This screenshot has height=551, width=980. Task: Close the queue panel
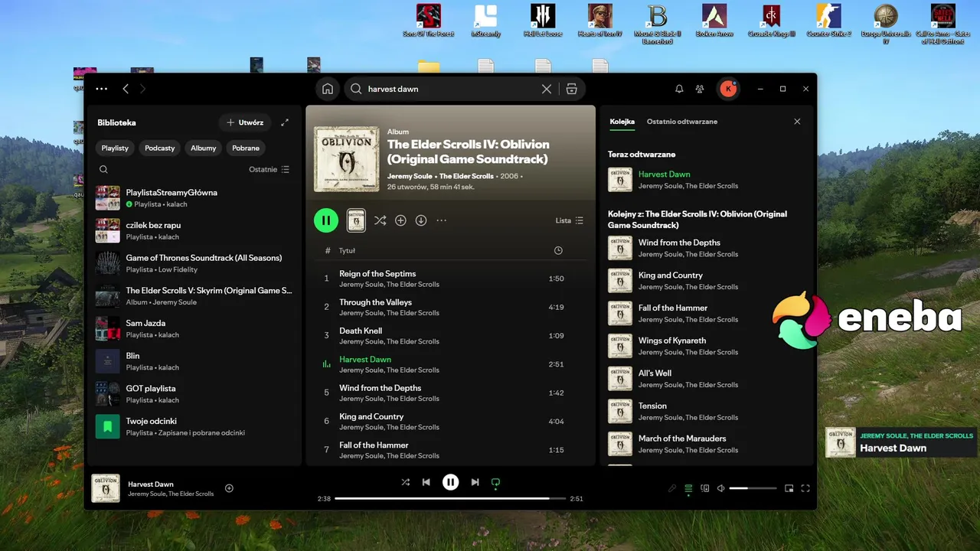(x=797, y=122)
